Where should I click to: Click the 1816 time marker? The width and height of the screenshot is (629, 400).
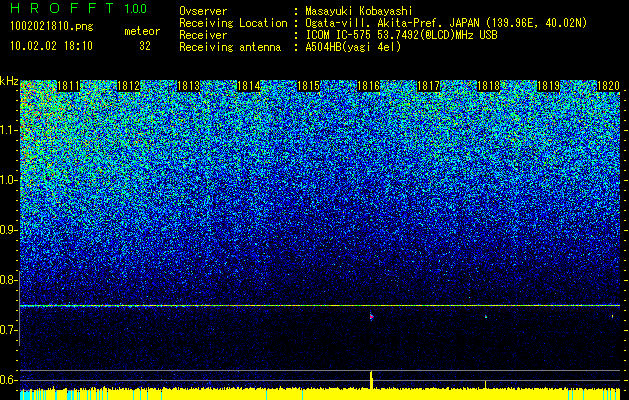[x=369, y=86]
